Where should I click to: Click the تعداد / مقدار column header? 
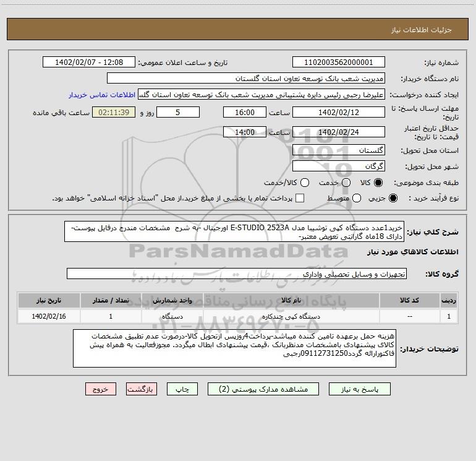(x=111, y=300)
